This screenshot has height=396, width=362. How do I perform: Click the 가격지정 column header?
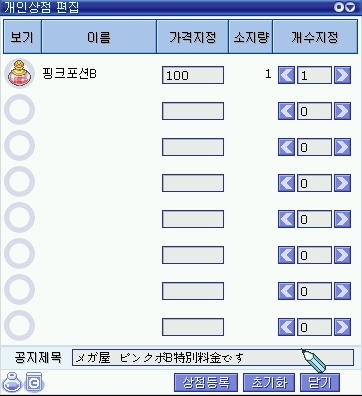point(193,37)
